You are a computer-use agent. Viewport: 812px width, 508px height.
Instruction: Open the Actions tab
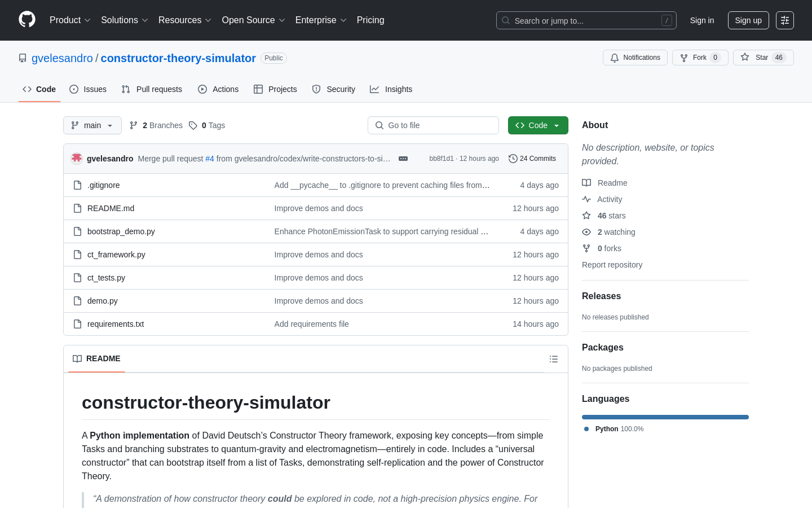(218, 89)
